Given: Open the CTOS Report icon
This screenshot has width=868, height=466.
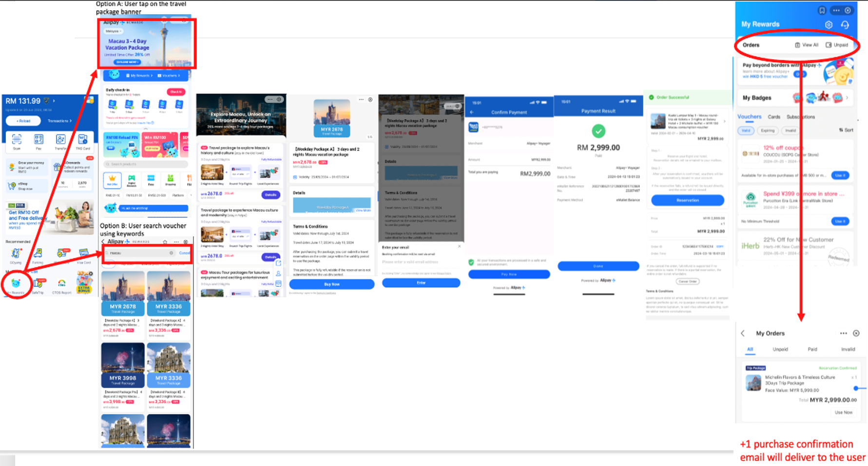Looking at the screenshot, I should (x=61, y=283).
